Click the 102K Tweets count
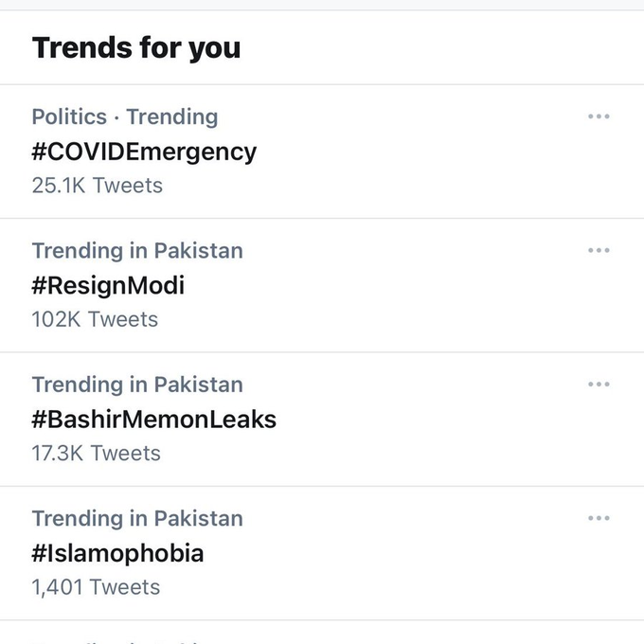 [95, 319]
